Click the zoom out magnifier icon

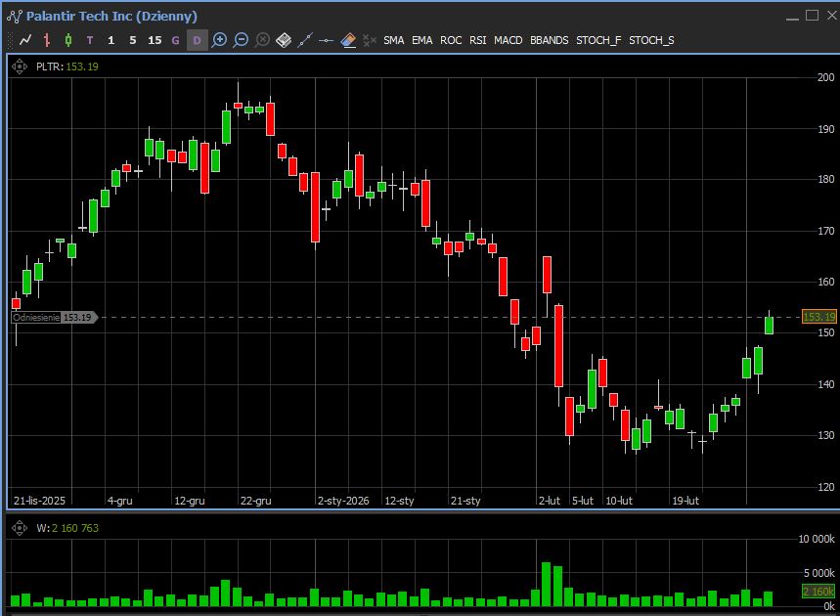(241, 40)
